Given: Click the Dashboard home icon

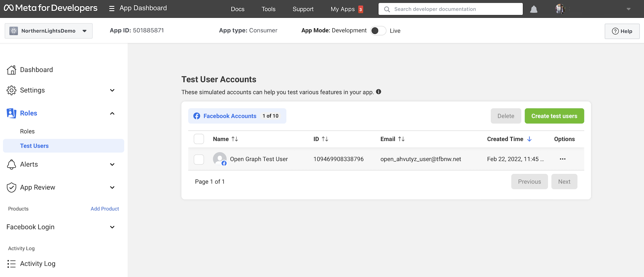Looking at the screenshot, I should (11, 70).
